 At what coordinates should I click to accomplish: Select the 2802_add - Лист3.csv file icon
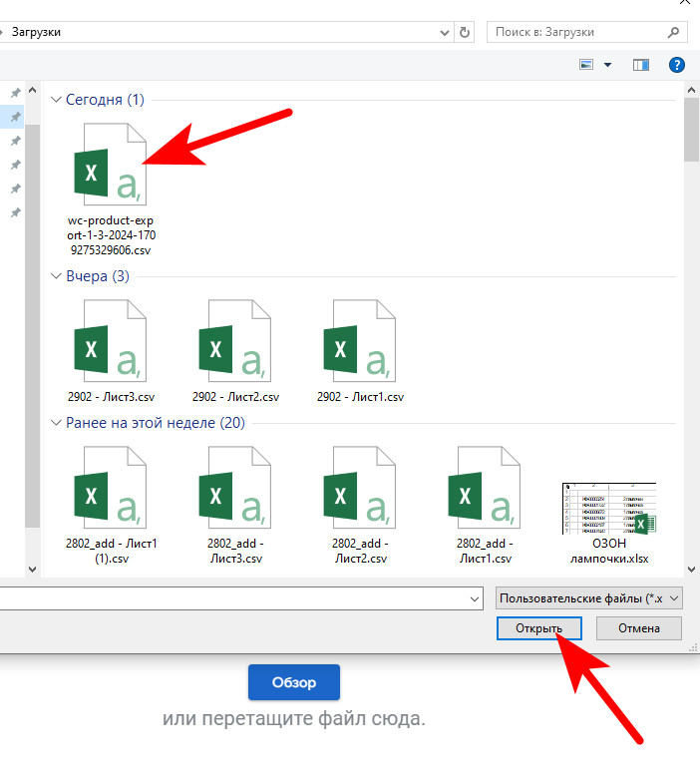[235, 487]
